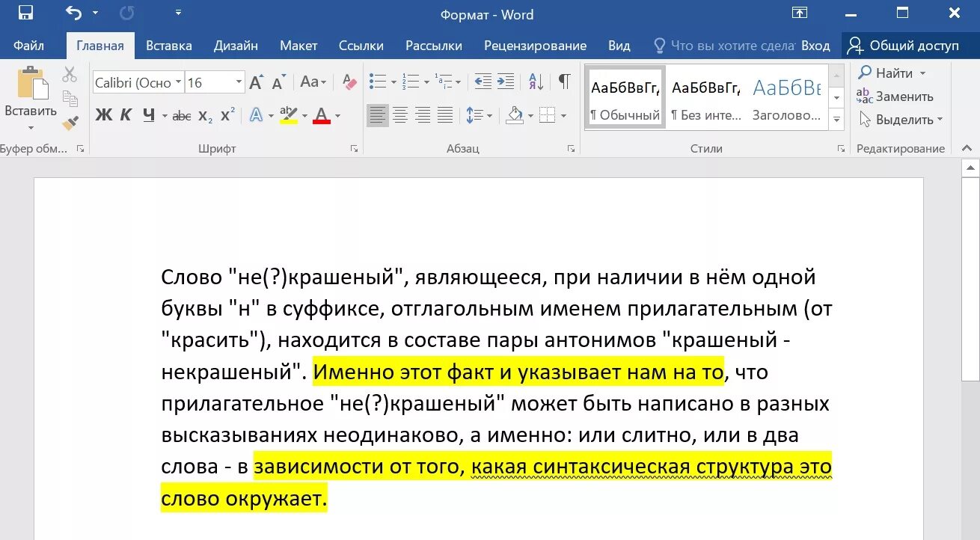Switch to the Вставка tab
The height and width of the screenshot is (540, 980).
tap(168, 46)
